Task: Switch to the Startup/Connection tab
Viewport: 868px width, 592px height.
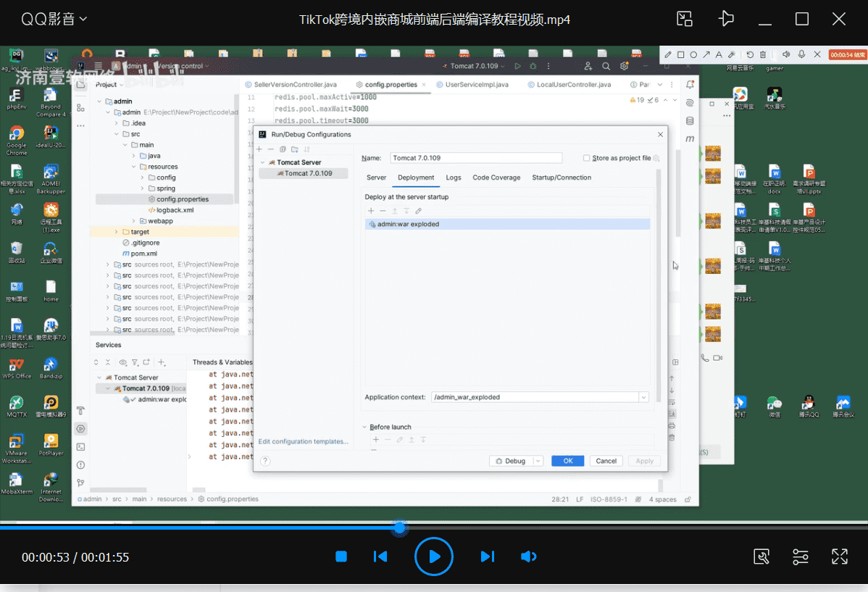Action: pyautogui.click(x=562, y=178)
